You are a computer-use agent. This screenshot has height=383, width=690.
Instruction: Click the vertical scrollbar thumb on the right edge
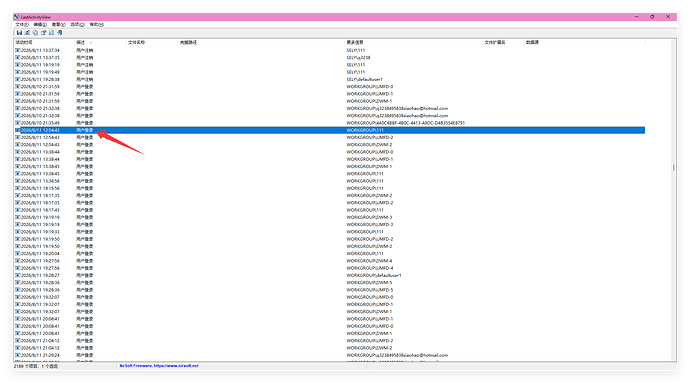click(673, 167)
